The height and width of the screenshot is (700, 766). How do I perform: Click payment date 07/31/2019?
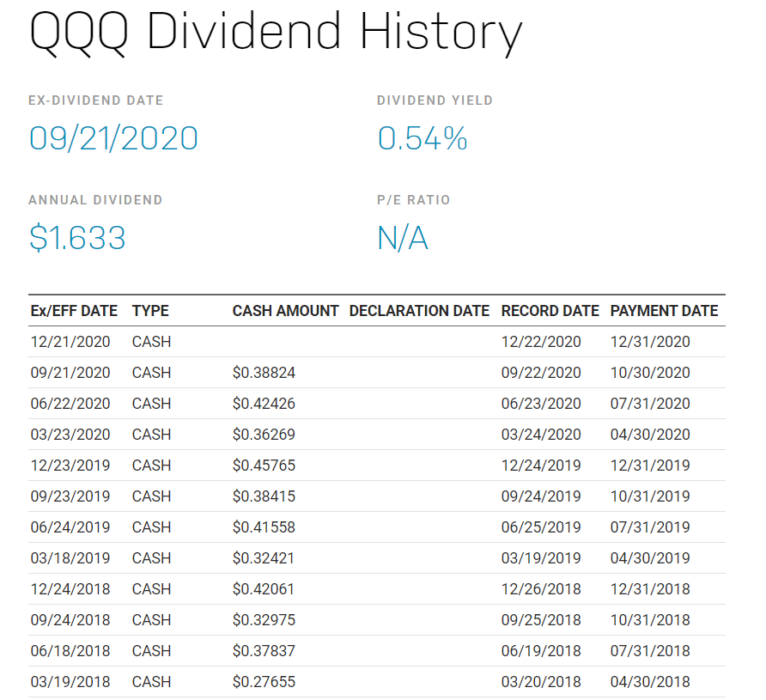point(650,527)
